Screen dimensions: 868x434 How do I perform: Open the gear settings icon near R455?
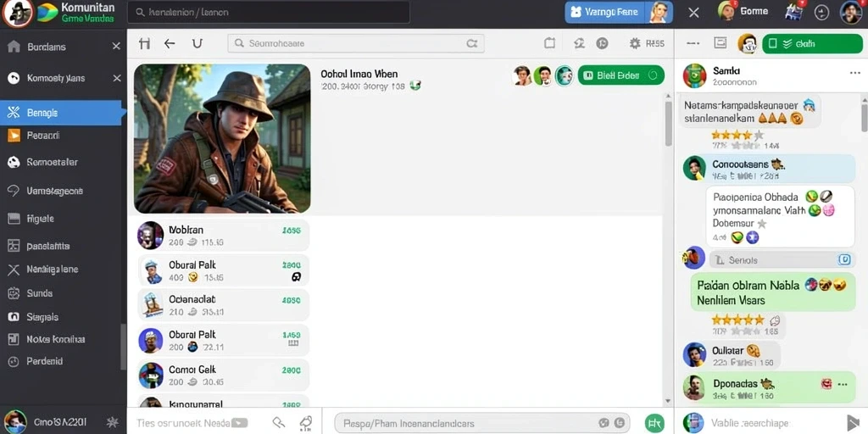[634, 43]
